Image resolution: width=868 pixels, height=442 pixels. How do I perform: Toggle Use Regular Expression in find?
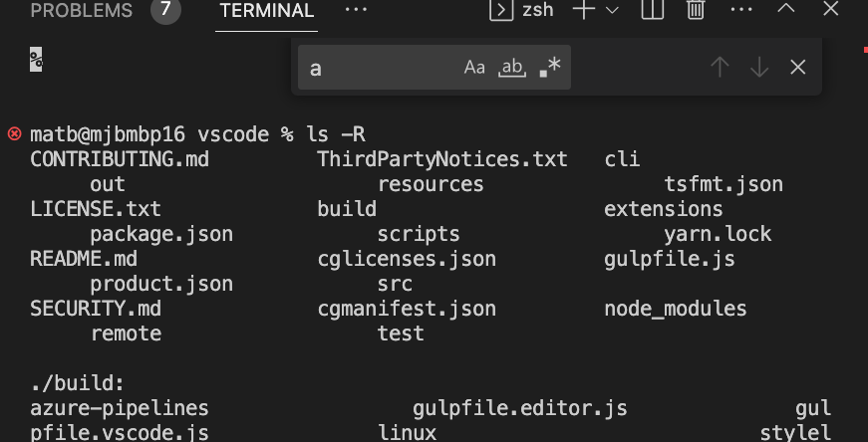click(549, 68)
